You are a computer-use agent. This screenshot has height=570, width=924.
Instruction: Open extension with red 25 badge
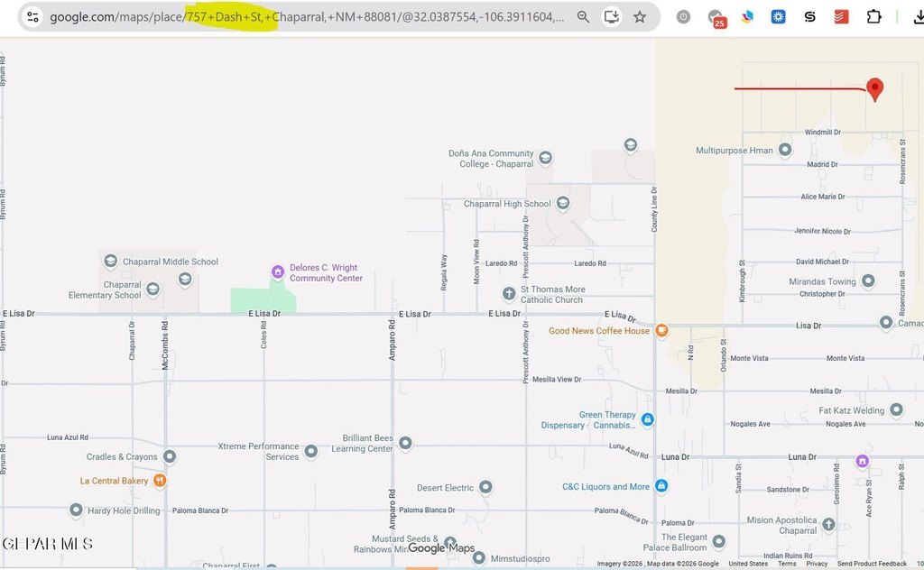(x=716, y=18)
